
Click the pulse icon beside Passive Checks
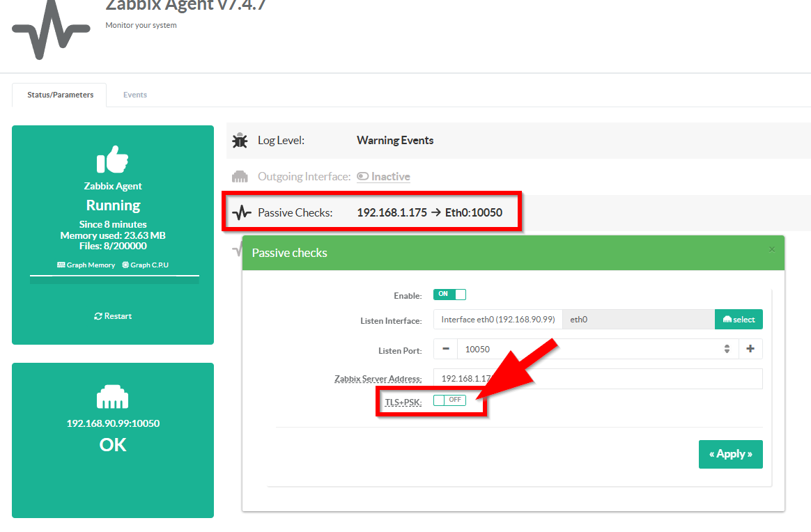click(241, 212)
